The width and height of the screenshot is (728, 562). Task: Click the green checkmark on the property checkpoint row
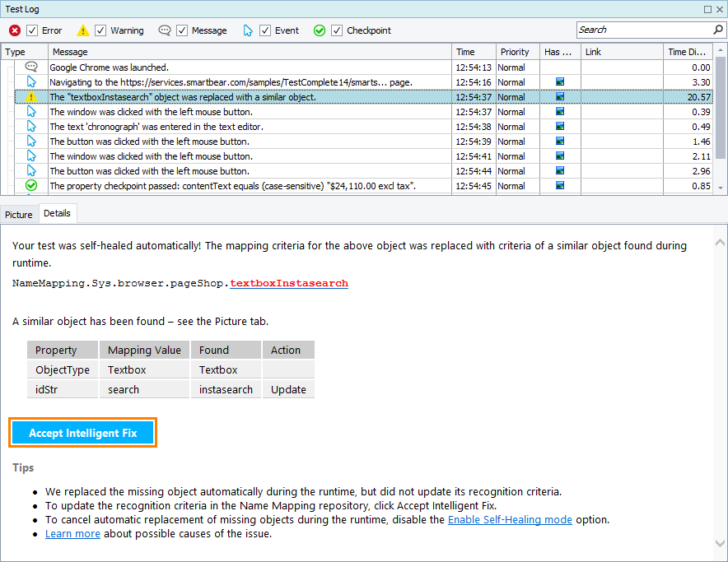[30, 185]
